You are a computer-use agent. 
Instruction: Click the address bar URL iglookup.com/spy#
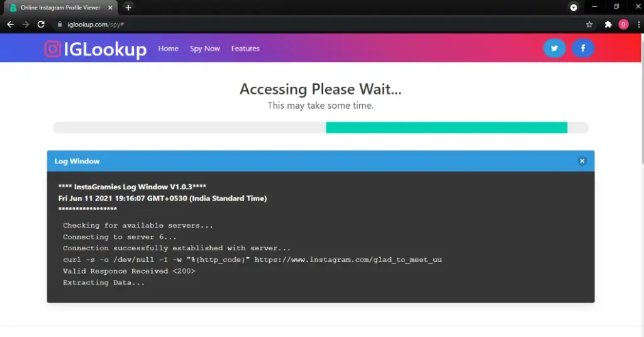96,25
